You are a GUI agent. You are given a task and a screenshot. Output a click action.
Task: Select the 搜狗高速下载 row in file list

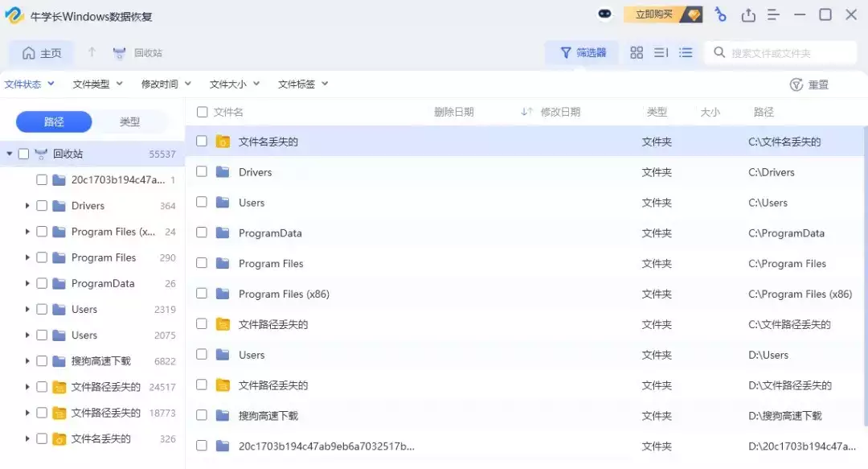click(524, 415)
